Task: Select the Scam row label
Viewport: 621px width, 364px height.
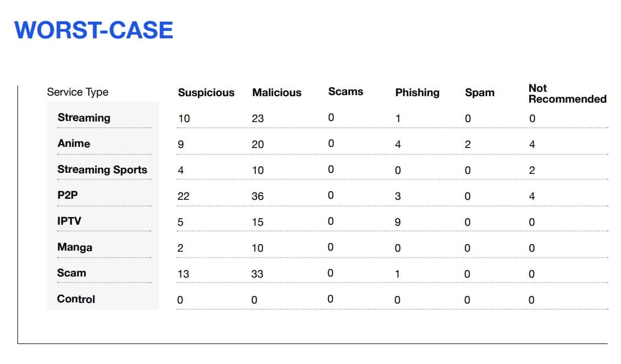Action: tap(72, 273)
